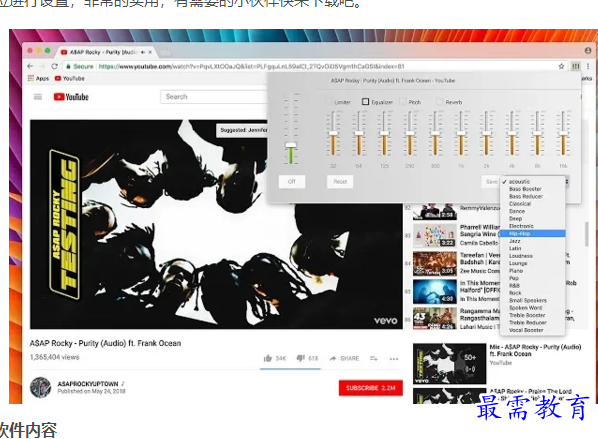The image size is (598, 439).
Task: Open the equalizer extension icon in toolbar
Action: 575,66
